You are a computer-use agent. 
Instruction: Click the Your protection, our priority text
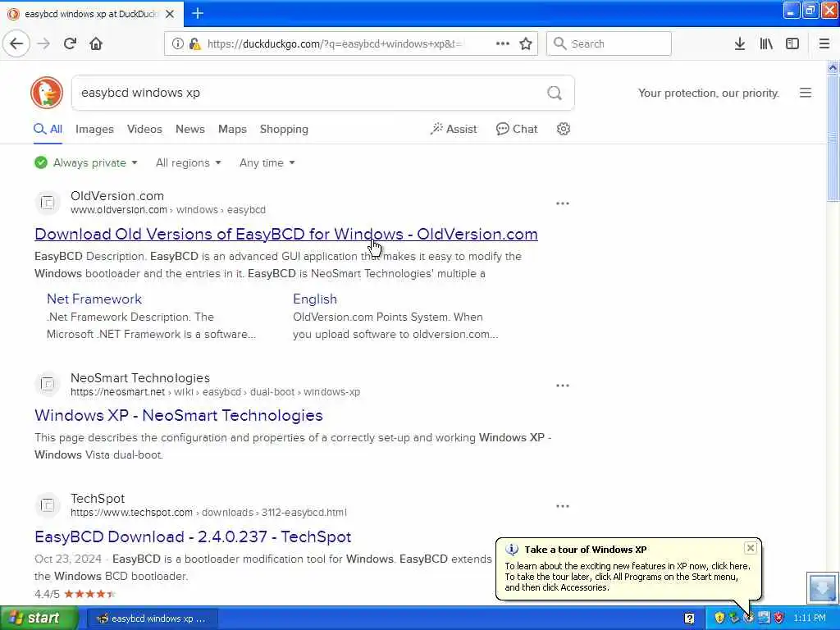708,93
